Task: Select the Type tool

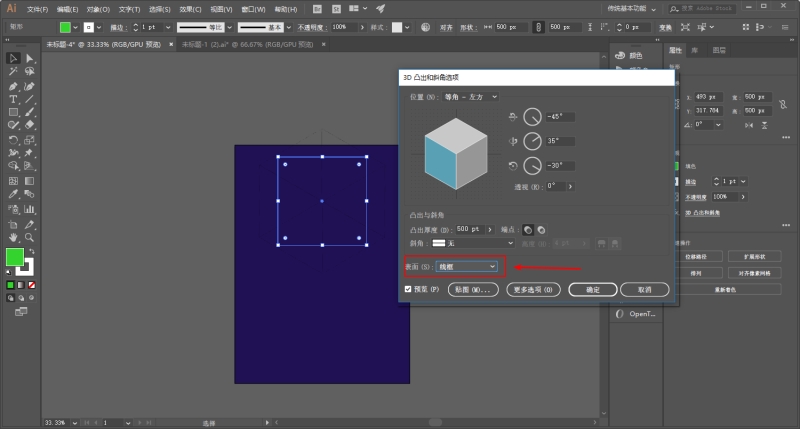Action: click(13, 99)
